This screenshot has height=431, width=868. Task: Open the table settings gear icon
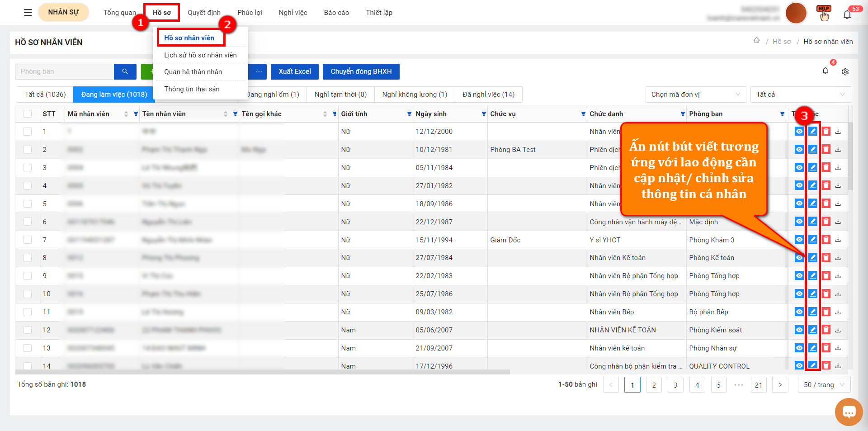(x=845, y=71)
